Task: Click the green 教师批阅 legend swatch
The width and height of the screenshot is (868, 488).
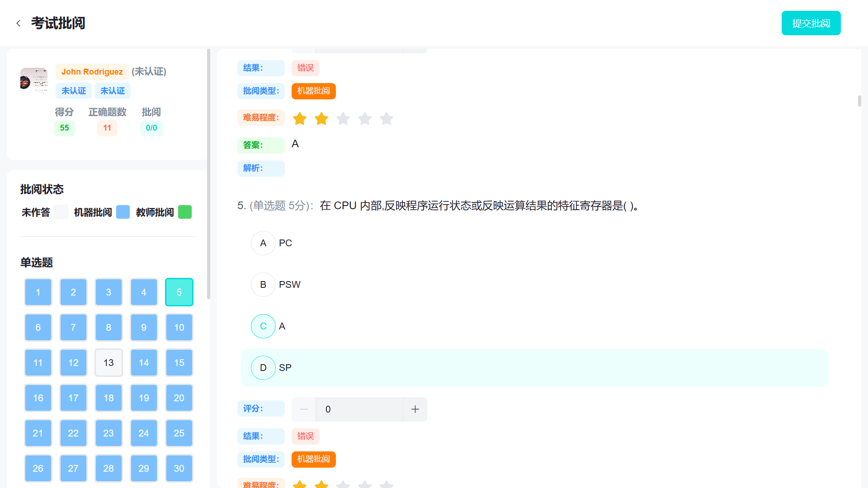Action: (185, 212)
